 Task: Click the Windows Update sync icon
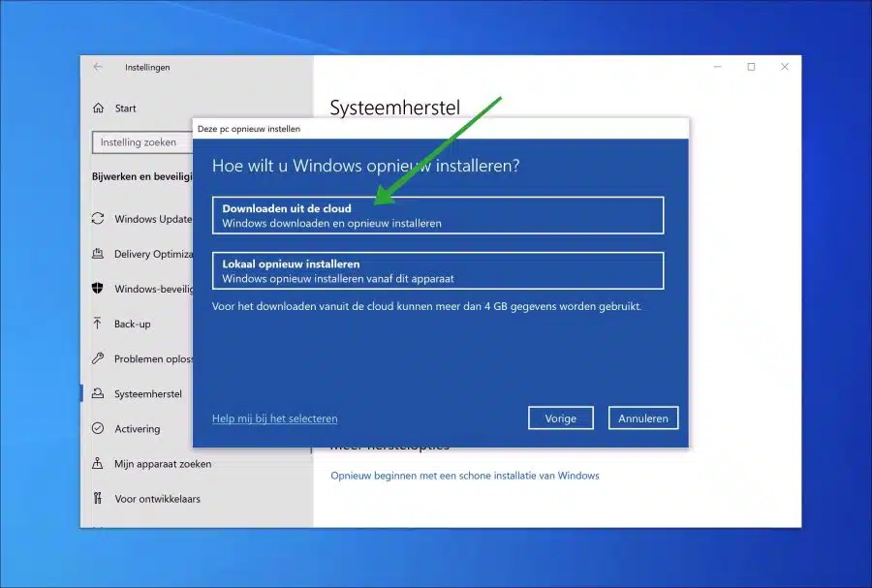(x=98, y=219)
